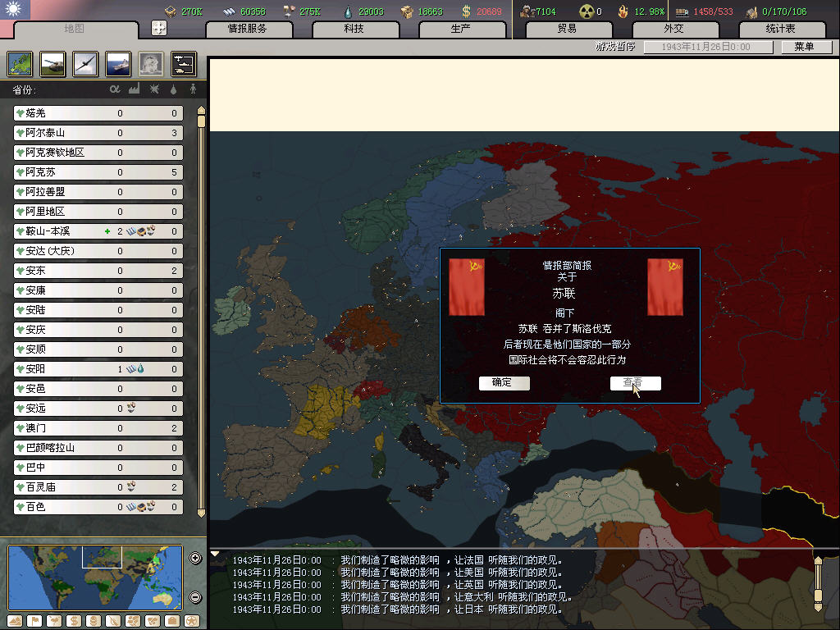This screenshot has height=630, width=840.
Task: Open the order of battle hierarchy icon
Action: click(x=184, y=64)
